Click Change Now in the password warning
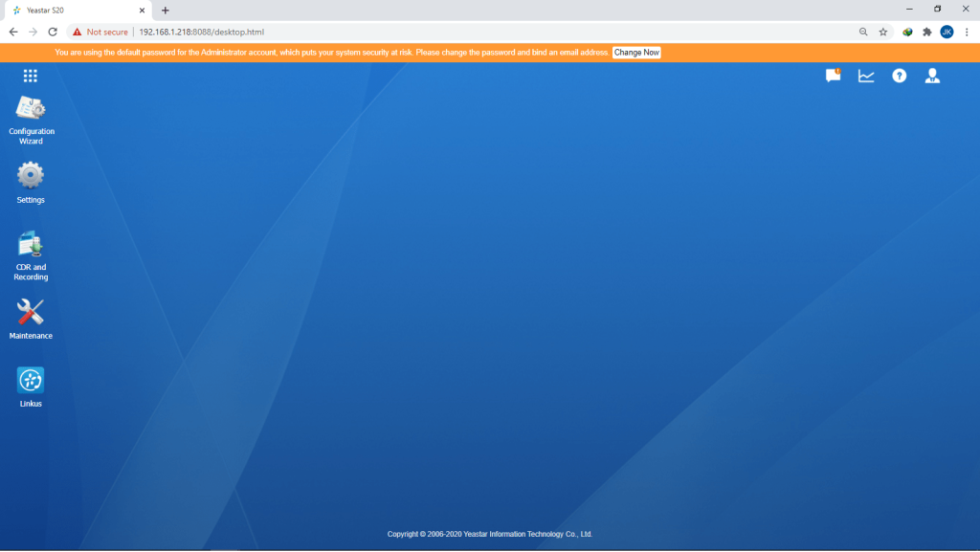 (x=636, y=53)
